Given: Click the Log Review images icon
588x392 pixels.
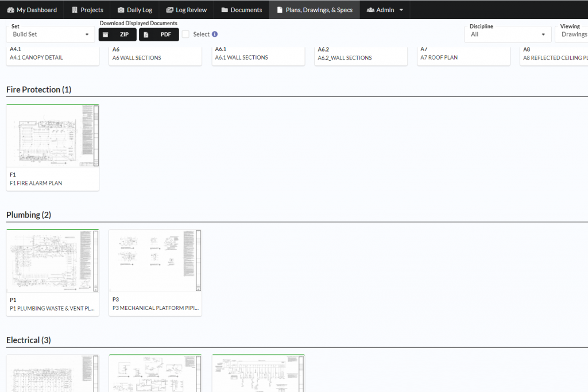Looking at the screenshot, I should pos(170,10).
